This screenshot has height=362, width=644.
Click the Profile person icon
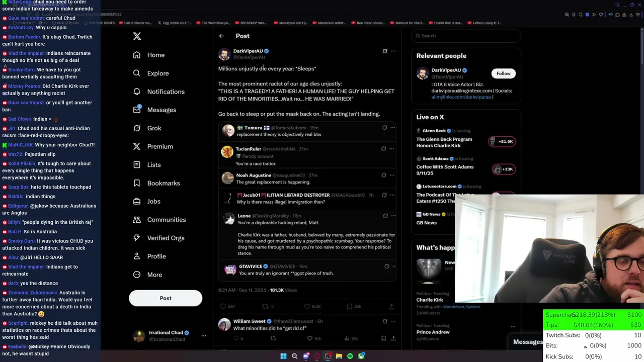[137, 256]
